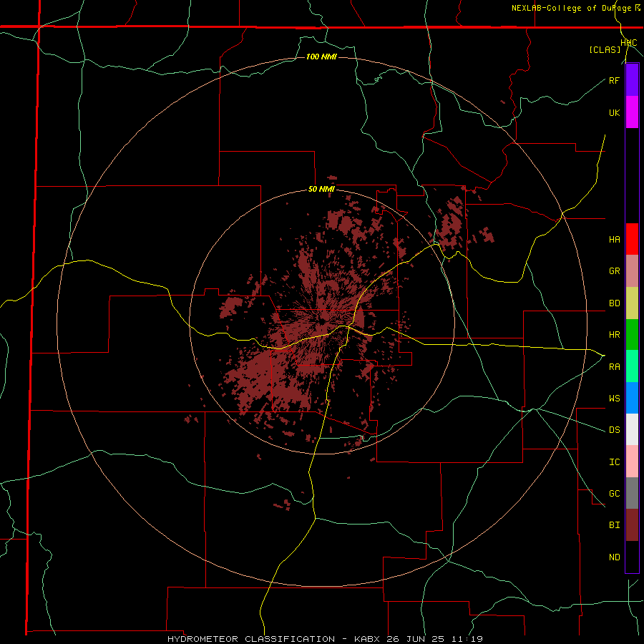
Task: Click the RF legend label
Action: click(x=614, y=80)
